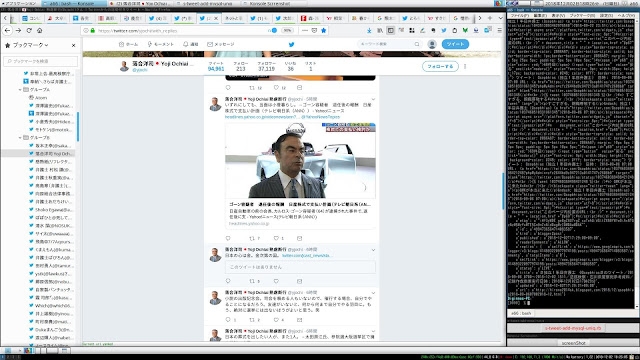Open モーメント in Twitter navigation
Screen dimensions: 640x360
[x=160, y=44]
